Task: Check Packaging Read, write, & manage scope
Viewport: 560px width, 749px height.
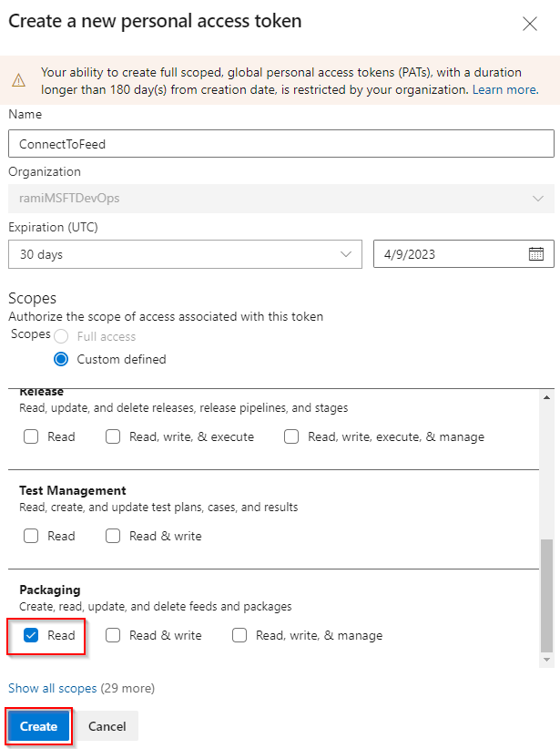Action: pyautogui.click(x=239, y=635)
